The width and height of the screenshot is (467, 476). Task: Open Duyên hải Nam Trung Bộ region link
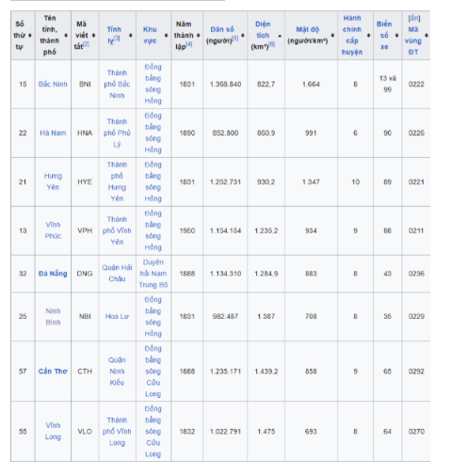153,274
